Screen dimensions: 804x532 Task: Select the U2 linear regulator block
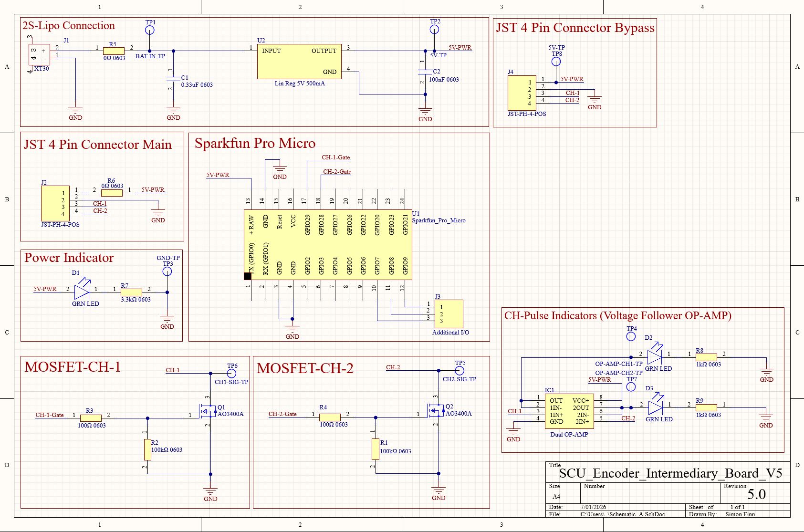click(299, 61)
